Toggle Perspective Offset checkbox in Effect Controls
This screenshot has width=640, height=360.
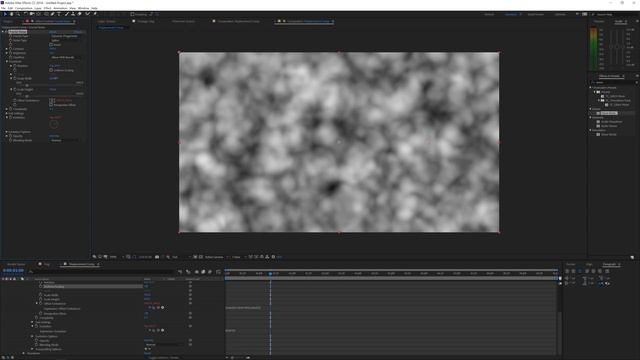[51, 105]
